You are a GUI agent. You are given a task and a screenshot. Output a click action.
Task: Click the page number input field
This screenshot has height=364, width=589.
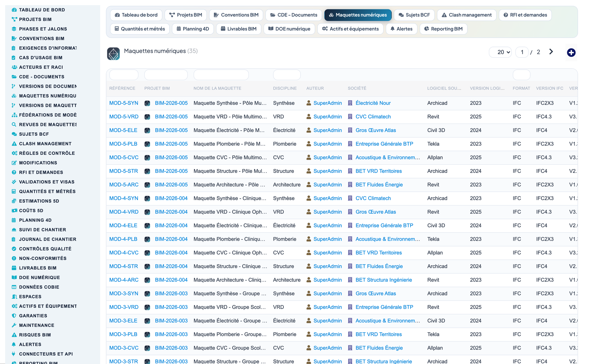[x=522, y=52]
